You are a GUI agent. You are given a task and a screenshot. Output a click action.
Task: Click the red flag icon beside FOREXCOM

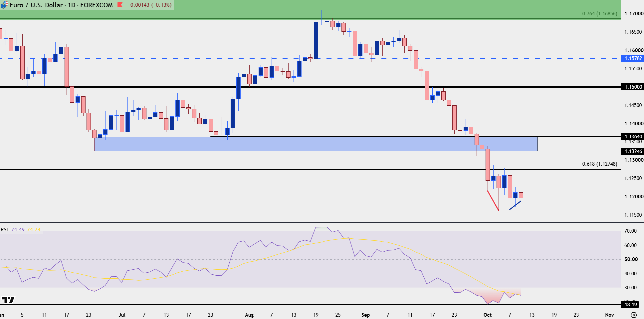pyautogui.click(x=120, y=5)
